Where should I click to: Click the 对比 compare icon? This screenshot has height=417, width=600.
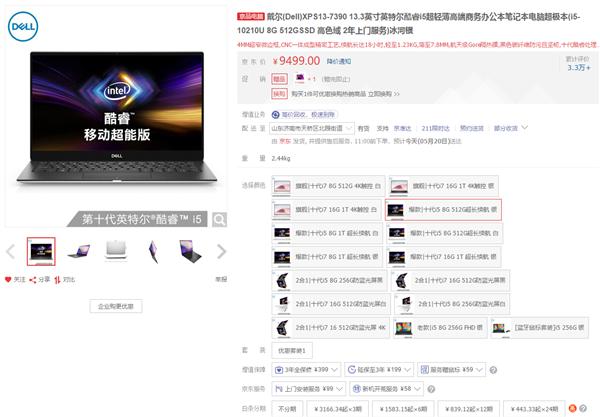[x=57, y=280]
